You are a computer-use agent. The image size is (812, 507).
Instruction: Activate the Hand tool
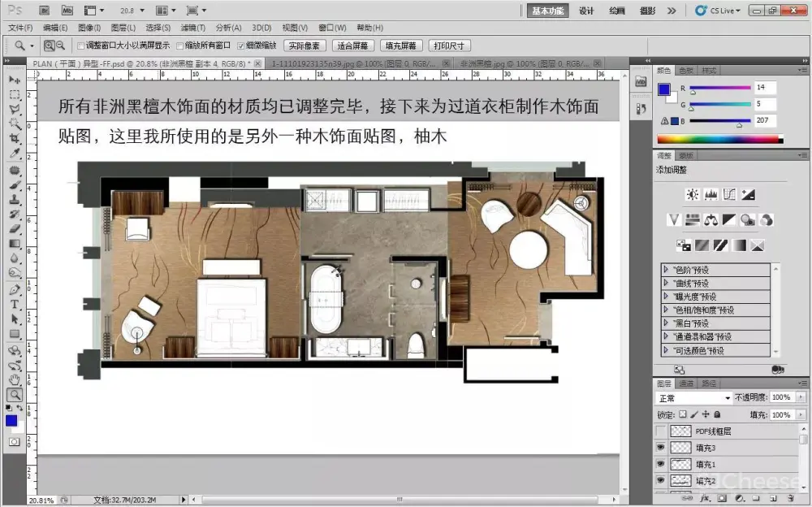click(15, 379)
